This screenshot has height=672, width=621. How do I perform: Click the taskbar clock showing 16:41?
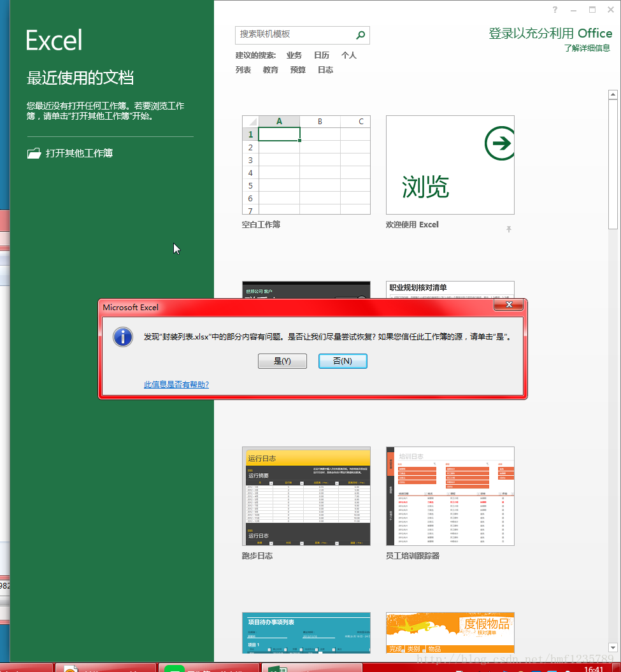coord(594,669)
